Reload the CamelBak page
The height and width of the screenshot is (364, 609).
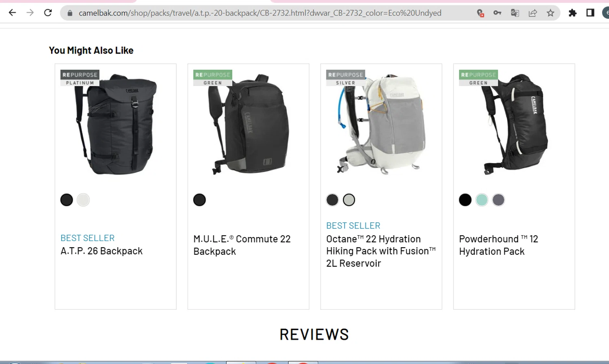click(48, 13)
